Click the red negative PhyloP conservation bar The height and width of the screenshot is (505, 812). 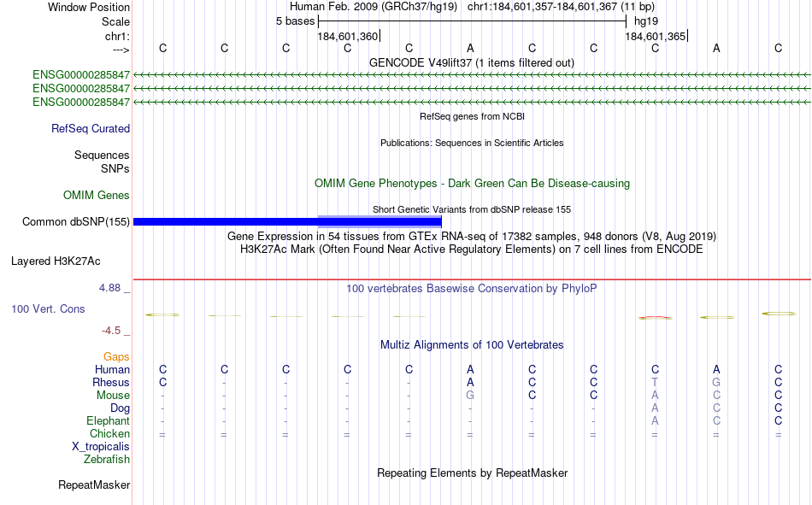655,318
